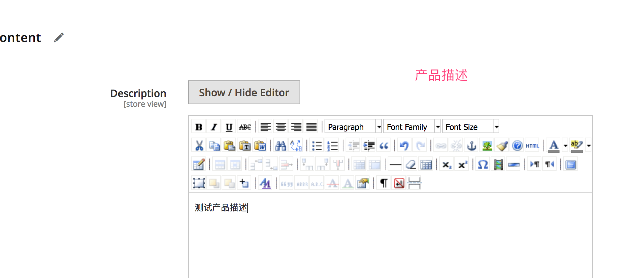Viewport: 644px width, 278px height.
Task: Click the Paste icon
Action: coord(230,146)
